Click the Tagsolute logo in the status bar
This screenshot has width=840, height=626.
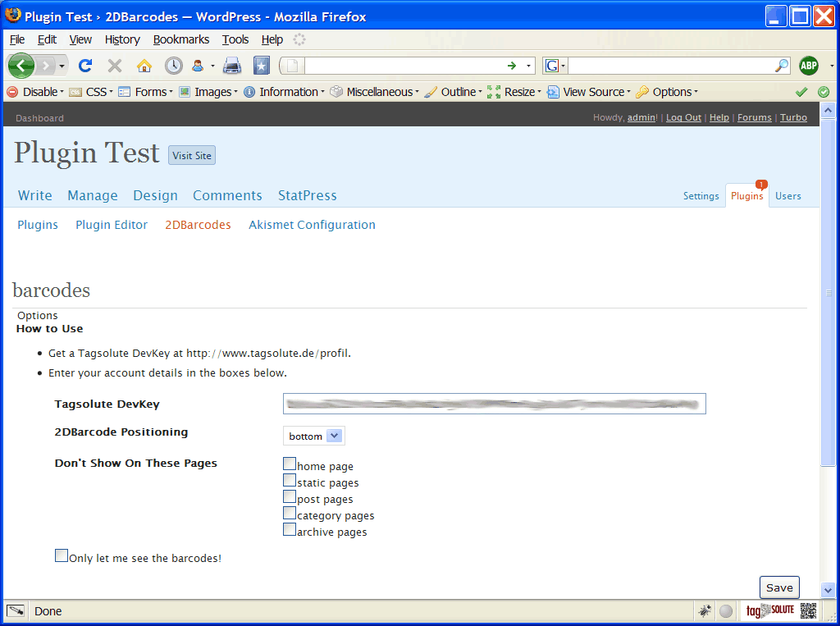tap(770, 610)
